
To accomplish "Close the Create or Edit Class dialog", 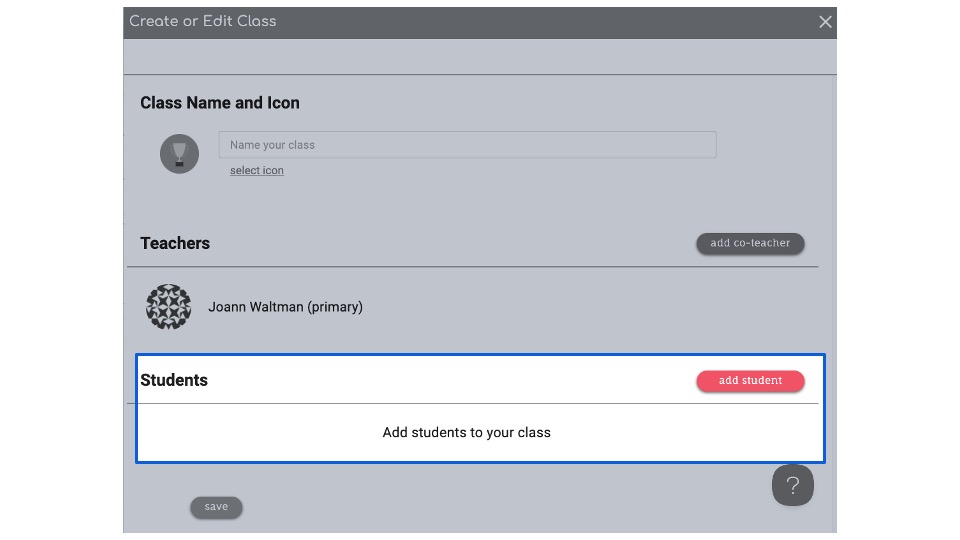I will click(825, 22).
